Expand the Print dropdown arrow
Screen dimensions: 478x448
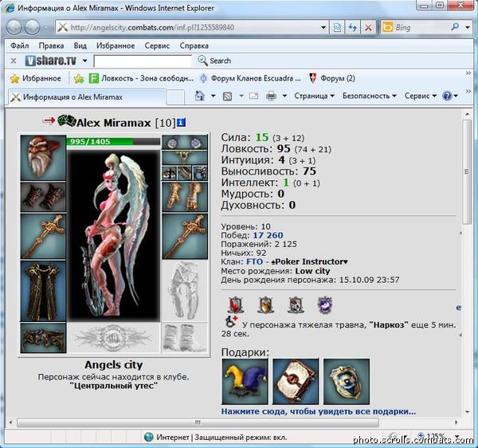pyautogui.click(x=284, y=96)
